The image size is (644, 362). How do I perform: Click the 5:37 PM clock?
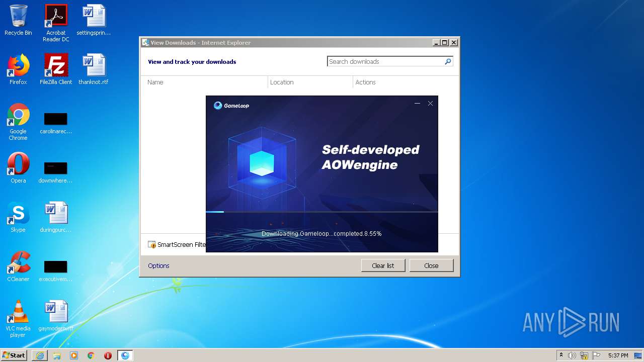click(x=618, y=355)
